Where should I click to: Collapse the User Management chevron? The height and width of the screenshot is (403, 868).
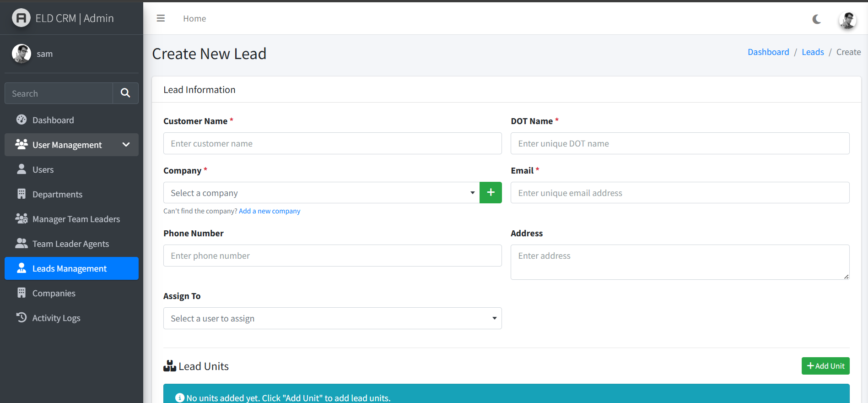[126, 145]
